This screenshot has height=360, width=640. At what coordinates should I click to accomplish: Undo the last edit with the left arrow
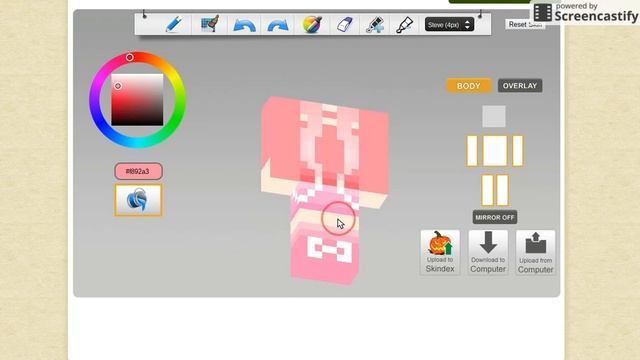click(x=244, y=25)
